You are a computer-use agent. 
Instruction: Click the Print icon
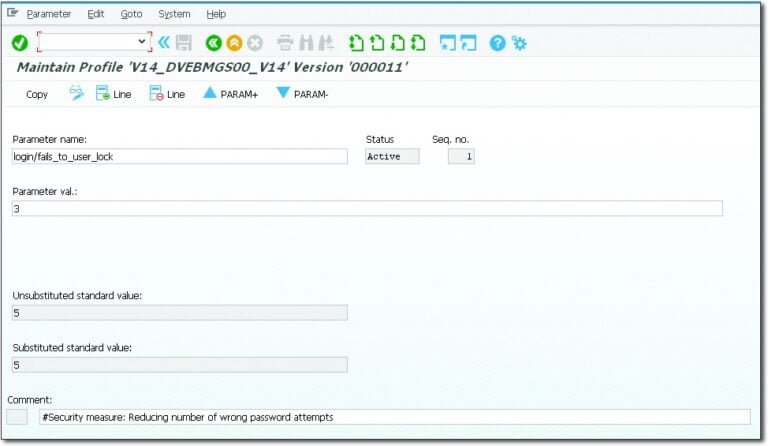click(285, 43)
